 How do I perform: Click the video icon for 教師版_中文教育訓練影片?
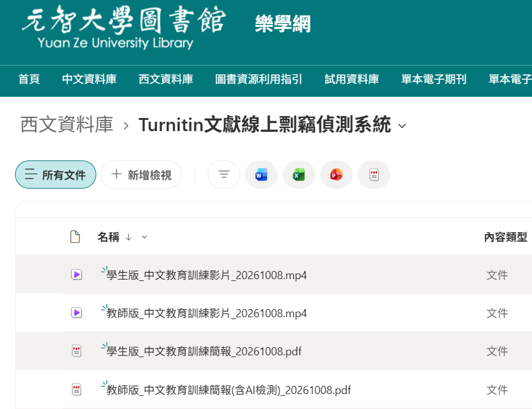click(77, 313)
